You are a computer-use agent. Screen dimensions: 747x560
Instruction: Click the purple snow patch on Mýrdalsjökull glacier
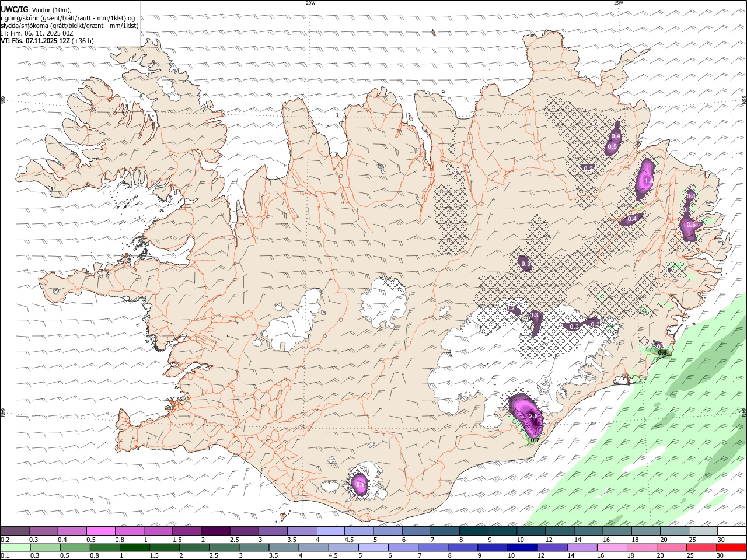(x=360, y=484)
